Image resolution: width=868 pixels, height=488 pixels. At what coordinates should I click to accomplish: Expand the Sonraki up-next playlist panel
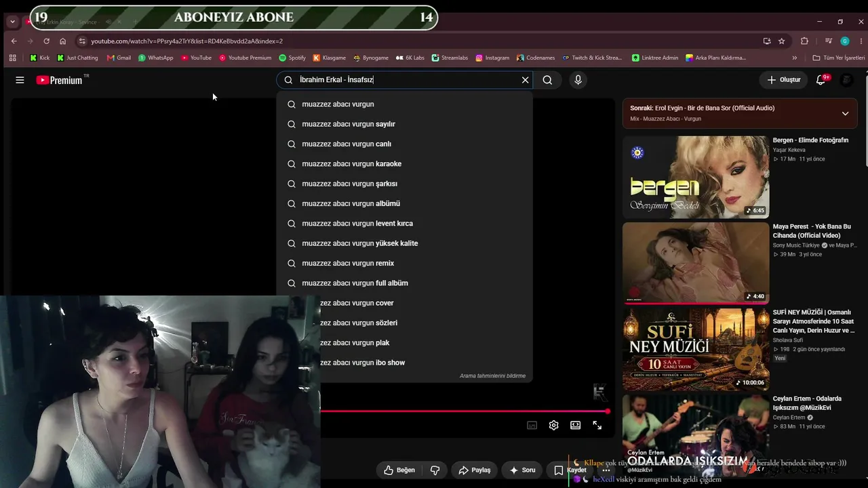845,113
